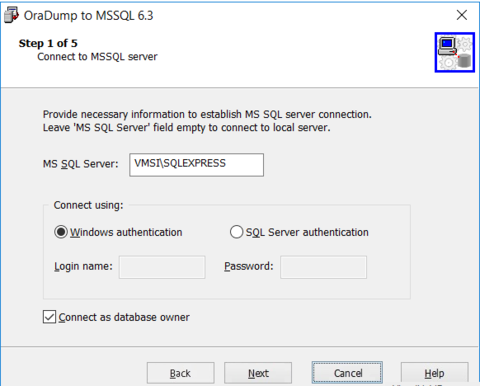Screen dimensions: 480x386
Task: Focus the MS SQL Server input field
Action: tap(197, 165)
